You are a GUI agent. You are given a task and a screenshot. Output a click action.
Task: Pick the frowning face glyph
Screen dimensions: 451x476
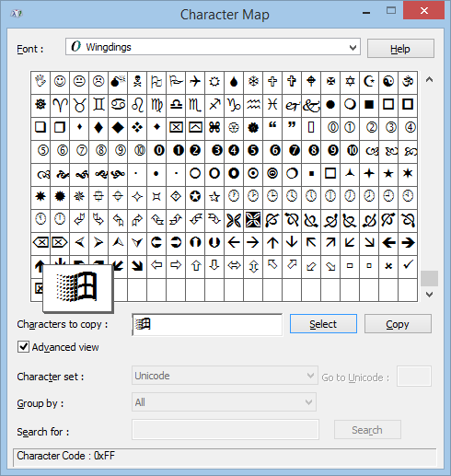click(x=98, y=82)
